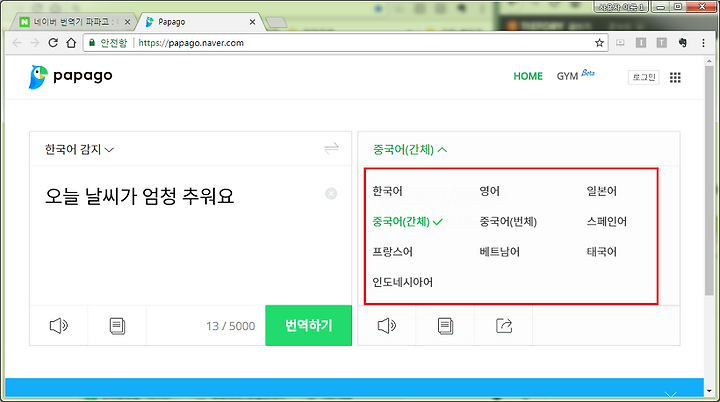720x402 pixels.
Task: Click the 번역하기 translate button
Action: [x=309, y=325]
